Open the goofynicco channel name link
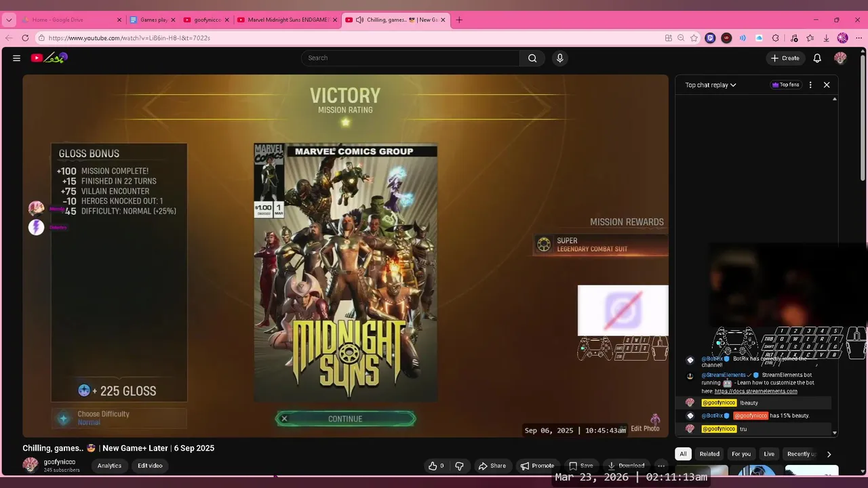Screen dimensions: 868x488 point(60,462)
